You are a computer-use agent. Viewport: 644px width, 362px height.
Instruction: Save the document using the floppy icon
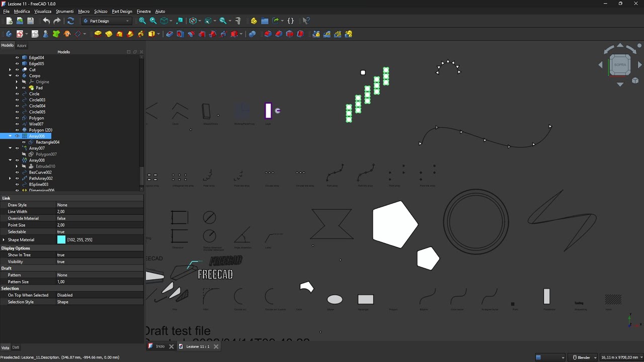point(30,21)
